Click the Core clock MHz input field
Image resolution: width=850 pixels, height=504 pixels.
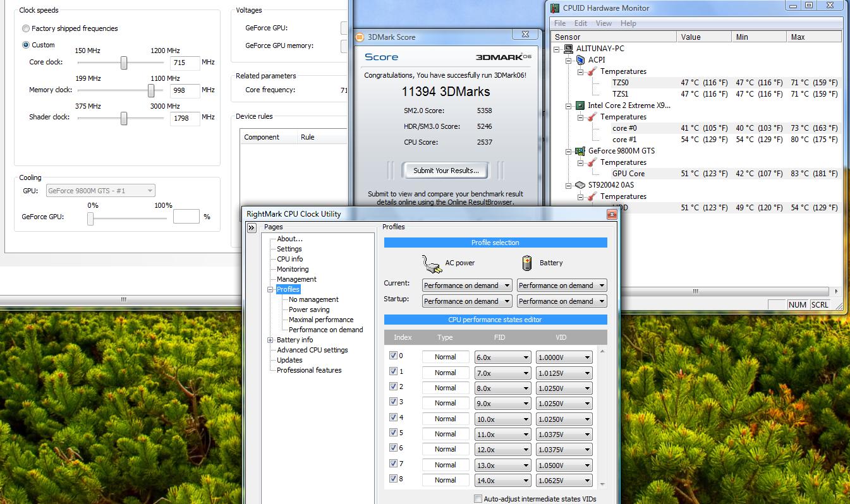point(185,63)
